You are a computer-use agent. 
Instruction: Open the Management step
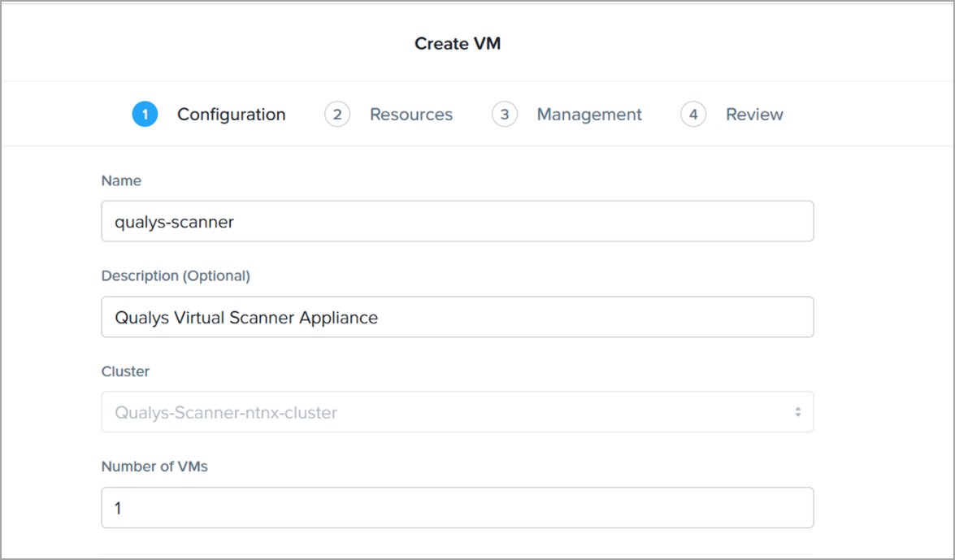pyautogui.click(x=588, y=115)
